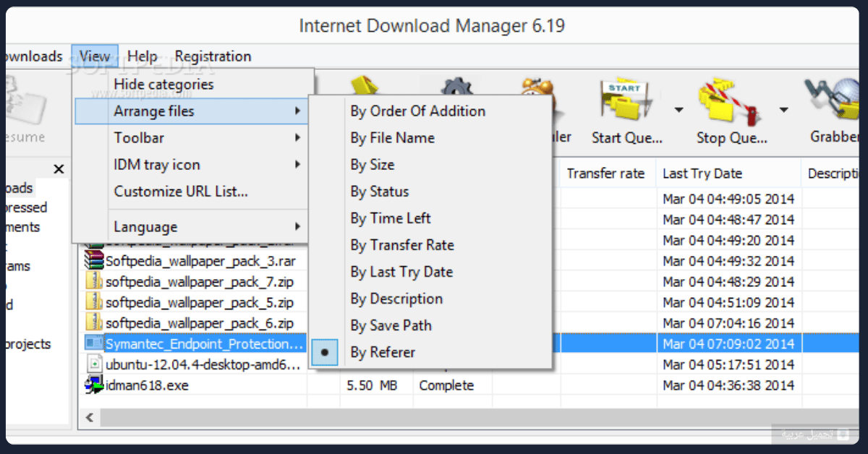
Task: Click zip icon of softpedia_wallpaper_pack_7.zip
Action: tap(93, 281)
